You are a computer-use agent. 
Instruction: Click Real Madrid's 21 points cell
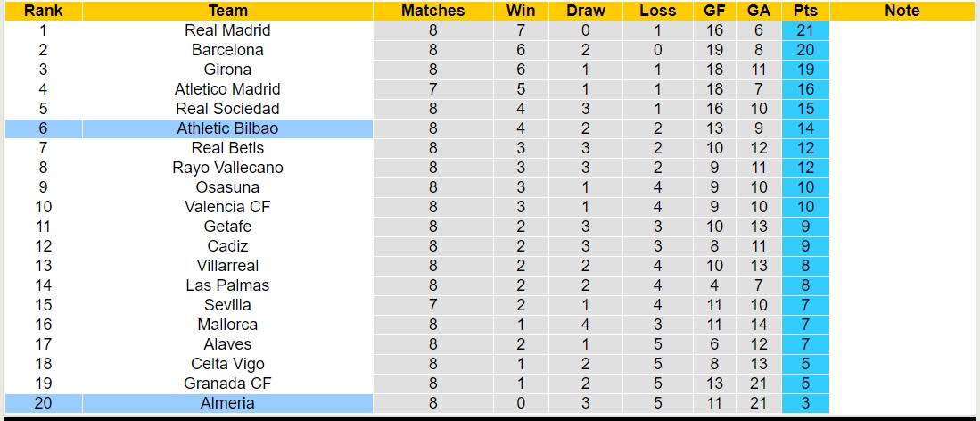805,30
